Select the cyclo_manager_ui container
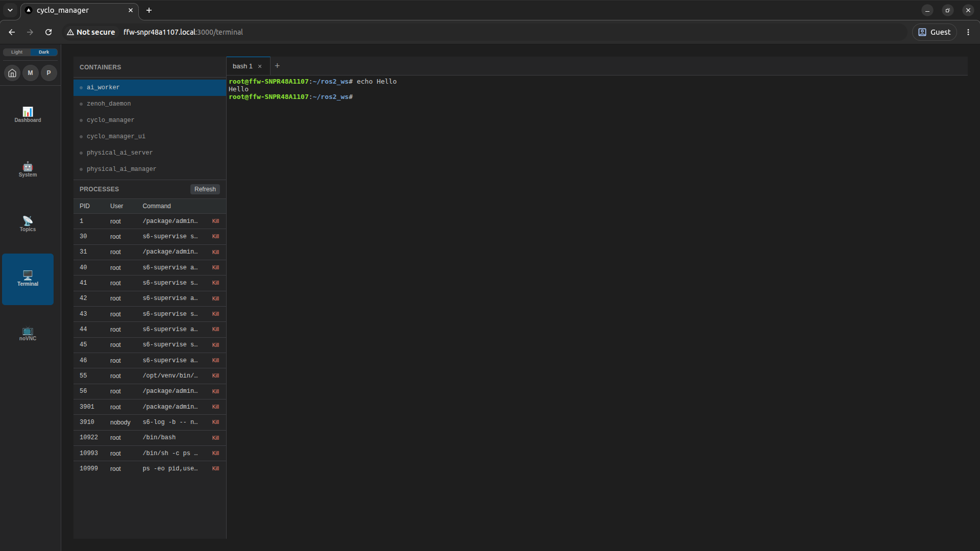This screenshot has width=980, height=551. 150,136
